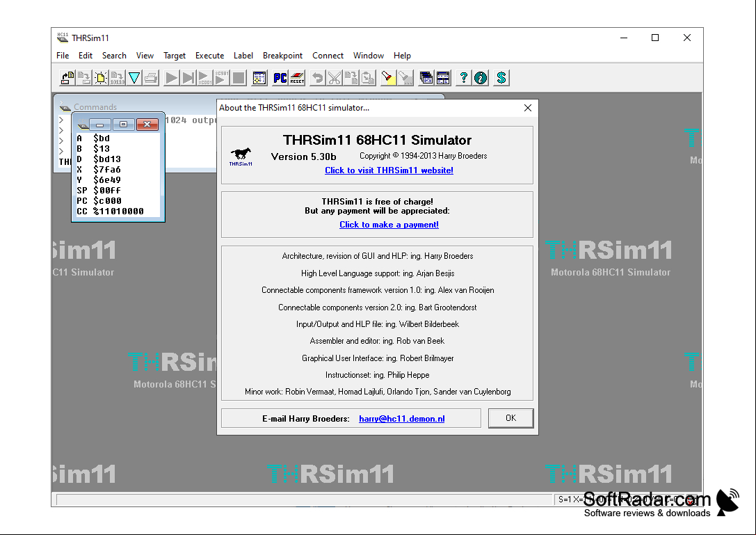Screen dimensions: 756x535
Task: Open the Search menu
Action: click(114, 56)
